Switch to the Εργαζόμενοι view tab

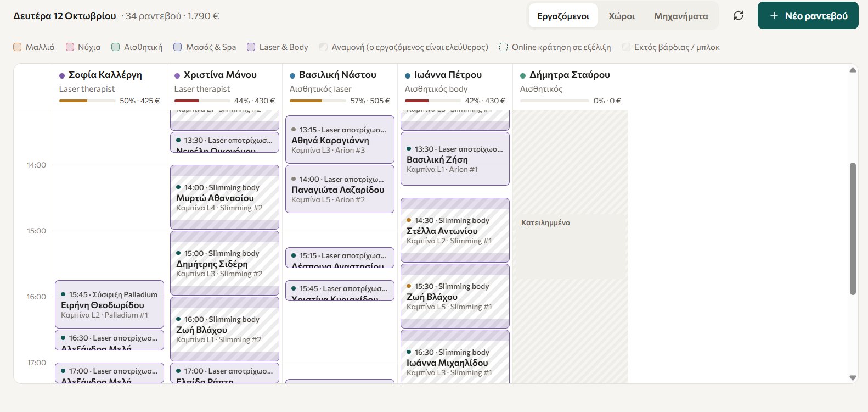563,16
